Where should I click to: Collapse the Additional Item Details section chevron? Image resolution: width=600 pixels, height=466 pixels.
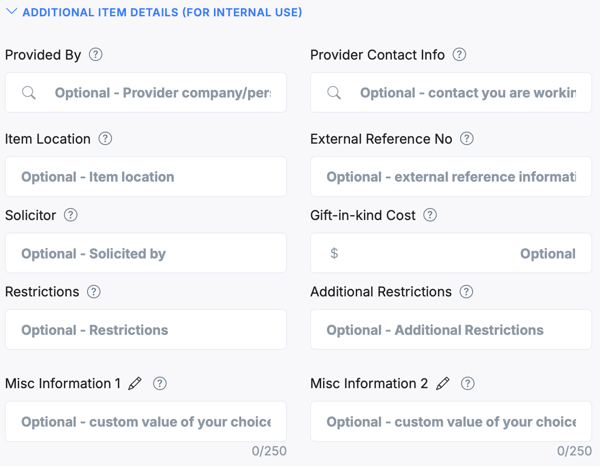11,11
